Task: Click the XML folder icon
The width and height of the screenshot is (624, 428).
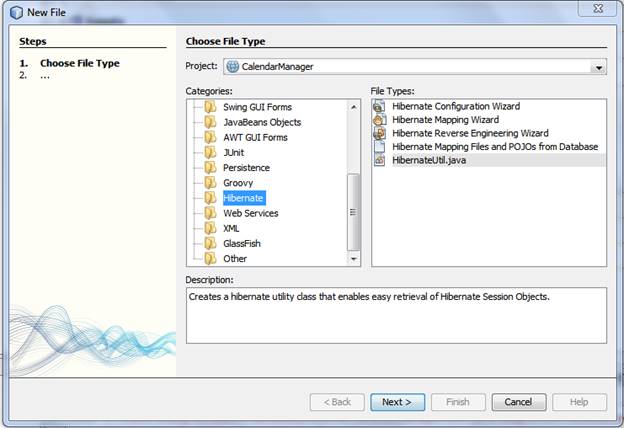Action: [211, 228]
